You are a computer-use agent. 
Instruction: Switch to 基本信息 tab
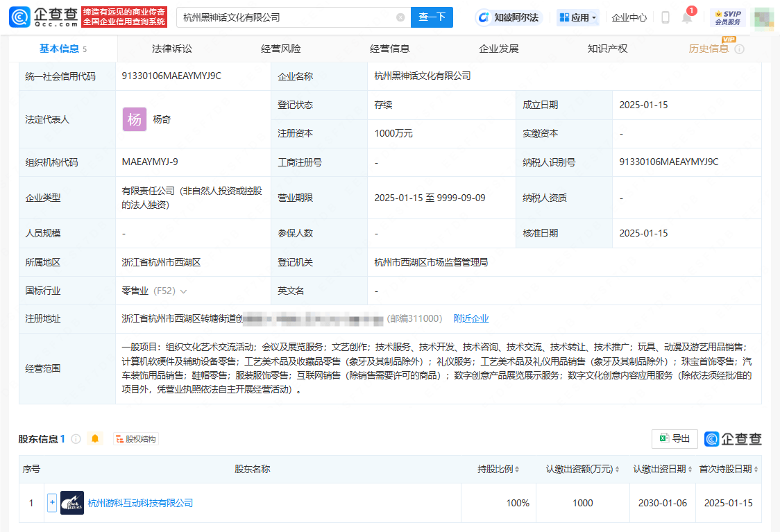coord(62,49)
